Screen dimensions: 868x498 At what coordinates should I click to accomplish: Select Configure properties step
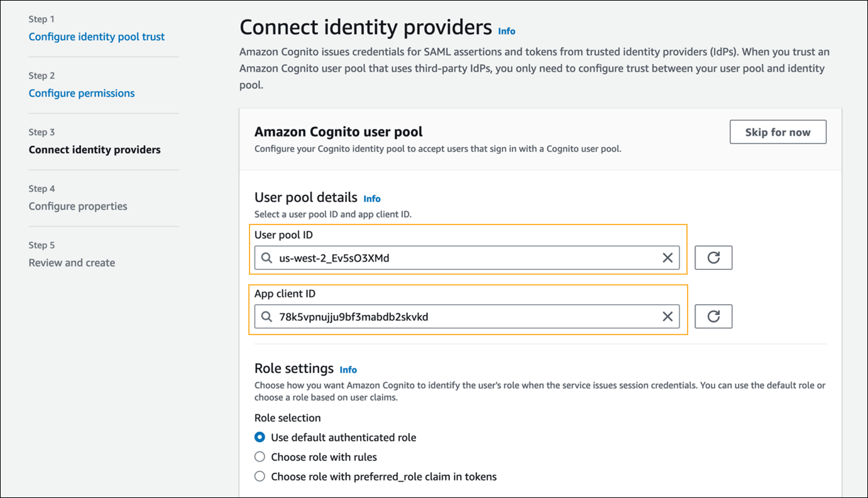tap(78, 206)
